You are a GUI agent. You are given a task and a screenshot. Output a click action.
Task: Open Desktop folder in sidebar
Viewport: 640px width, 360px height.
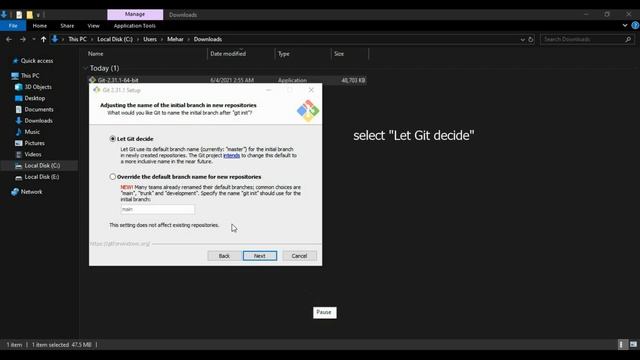pos(35,98)
